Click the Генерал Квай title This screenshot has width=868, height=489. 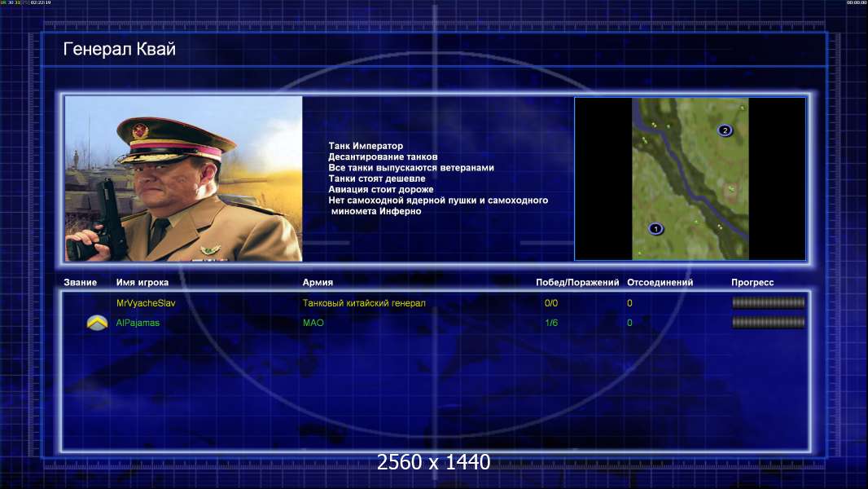120,49
